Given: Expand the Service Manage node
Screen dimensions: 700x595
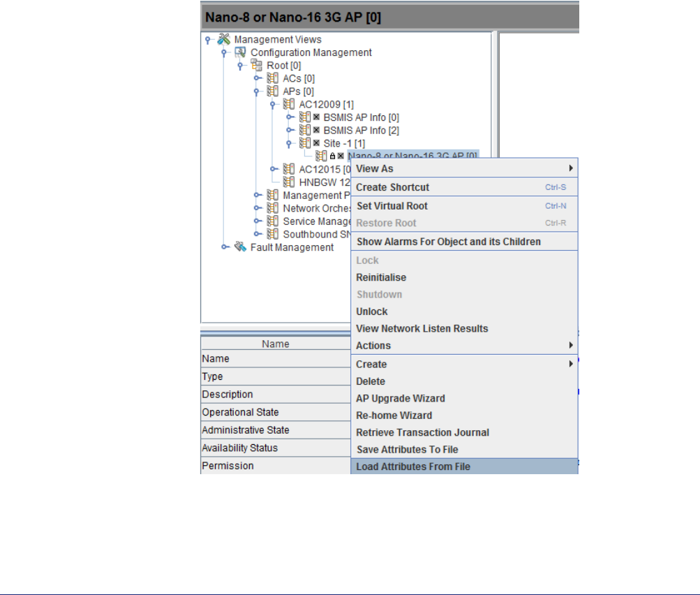Looking at the screenshot, I should pos(258,221).
